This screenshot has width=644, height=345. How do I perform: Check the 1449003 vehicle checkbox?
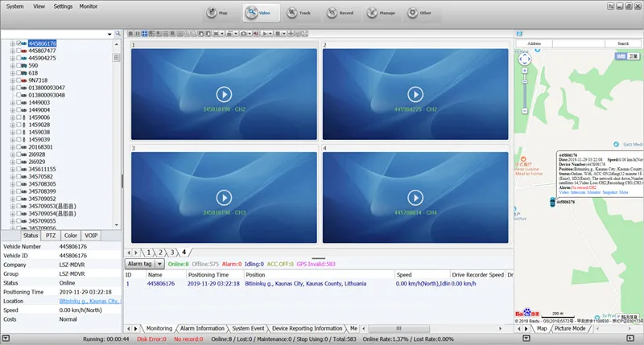pyautogui.click(x=19, y=102)
